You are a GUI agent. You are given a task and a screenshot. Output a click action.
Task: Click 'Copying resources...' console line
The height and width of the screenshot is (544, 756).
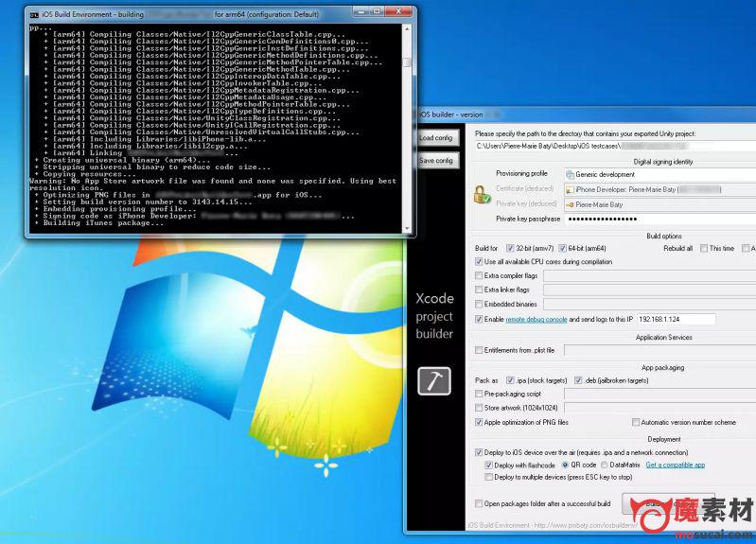89,174
